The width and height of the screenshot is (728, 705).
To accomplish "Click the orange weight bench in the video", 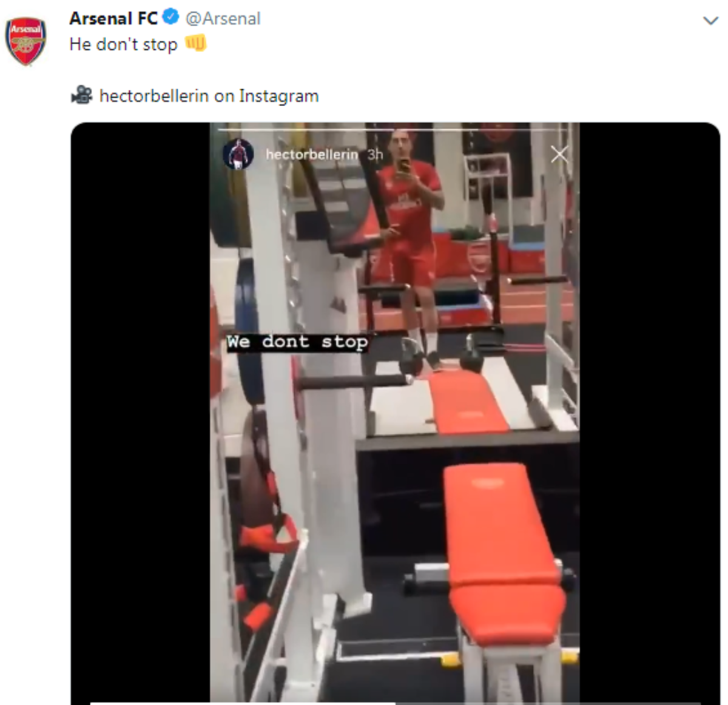I will click(504, 552).
